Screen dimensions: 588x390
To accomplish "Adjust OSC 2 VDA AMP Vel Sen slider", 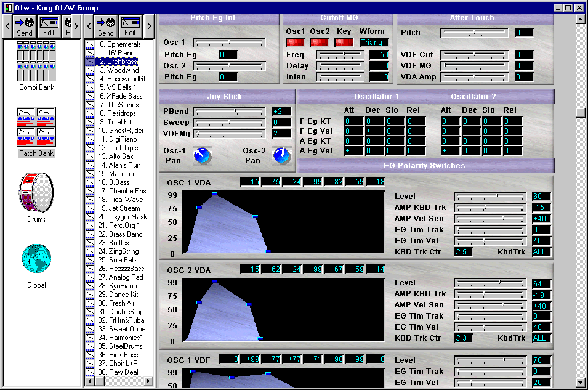I will 490,306.
